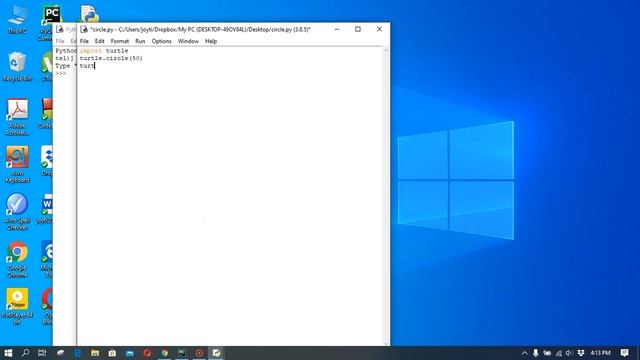Select the Python file icon on desktop
The width and height of the screenshot is (640, 360).
click(89, 13)
